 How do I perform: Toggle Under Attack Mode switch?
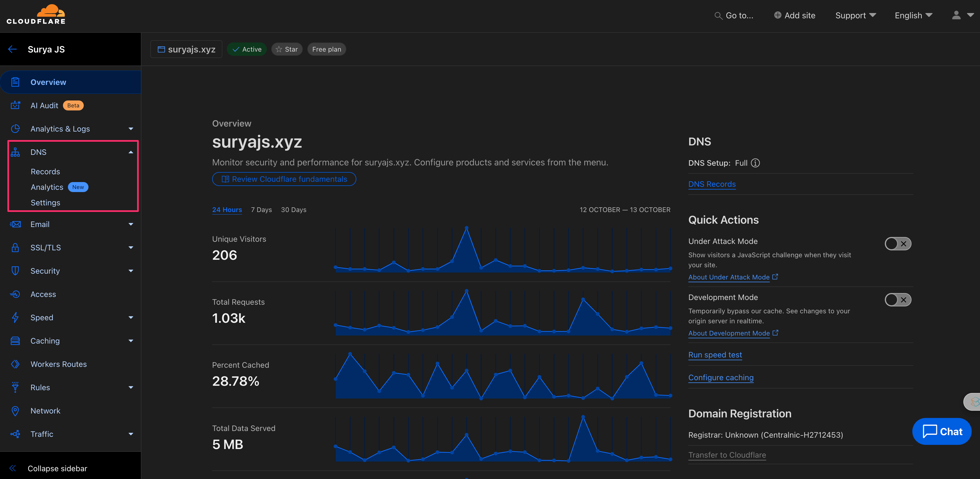[x=898, y=244]
